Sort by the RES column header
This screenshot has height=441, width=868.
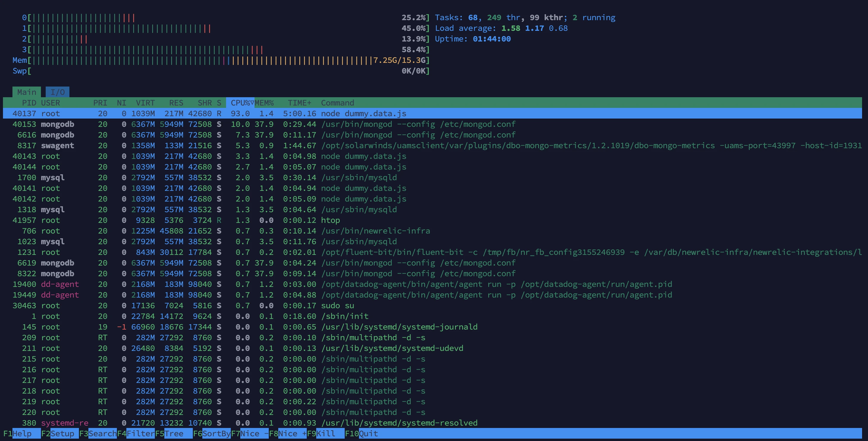(176, 103)
